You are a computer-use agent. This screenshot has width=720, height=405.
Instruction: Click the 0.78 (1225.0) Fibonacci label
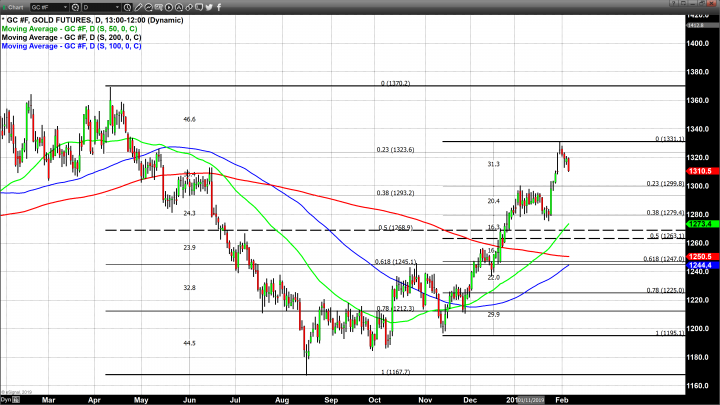pos(665,291)
